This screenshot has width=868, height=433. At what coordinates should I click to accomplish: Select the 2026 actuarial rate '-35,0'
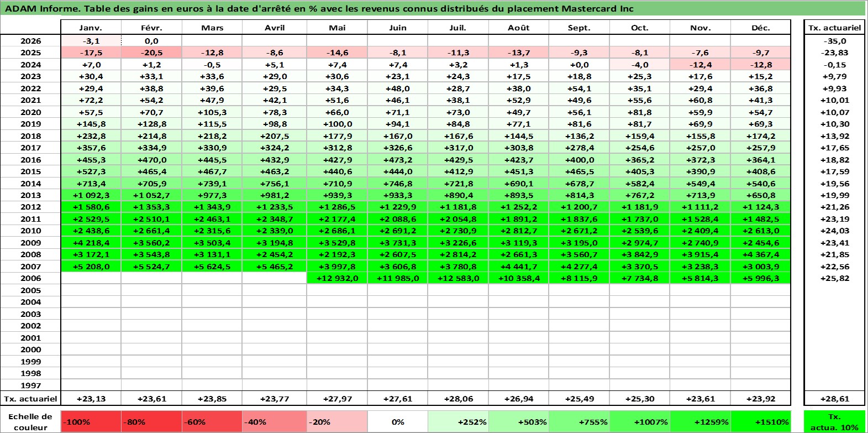[x=834, y=41]
